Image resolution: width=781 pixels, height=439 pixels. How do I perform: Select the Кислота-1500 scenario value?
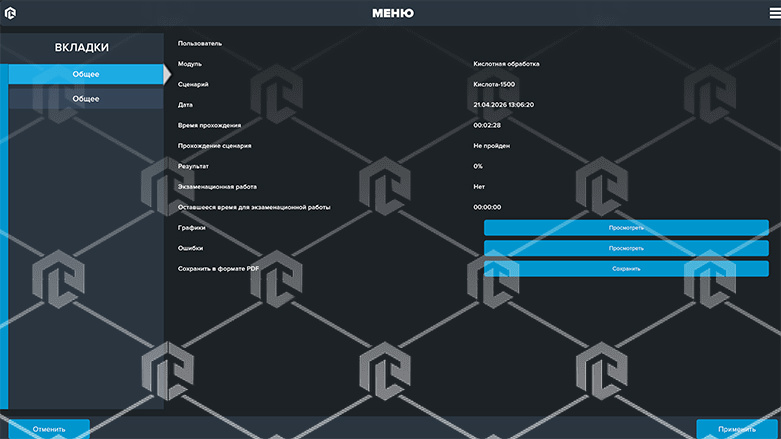click(x=494, y=84)
